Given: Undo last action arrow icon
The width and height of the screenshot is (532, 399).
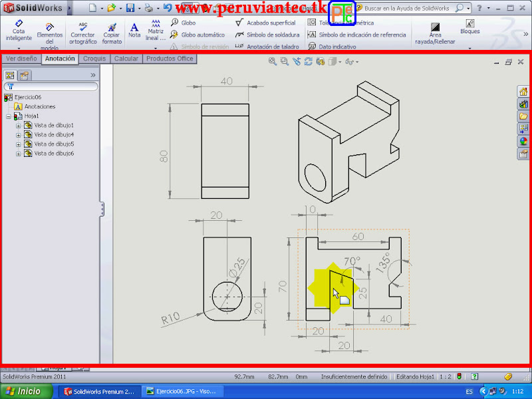Looking at the screenshot, I should coord(168,8).
